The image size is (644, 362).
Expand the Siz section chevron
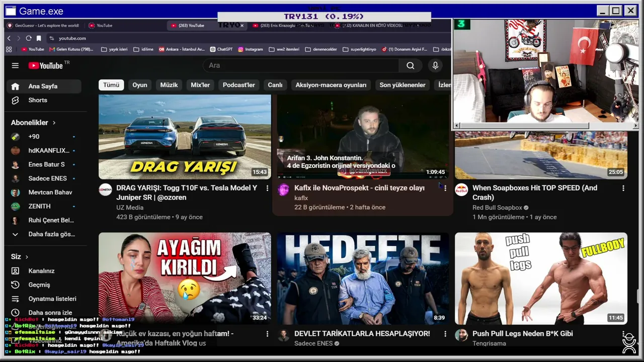(x=27, y=257)
